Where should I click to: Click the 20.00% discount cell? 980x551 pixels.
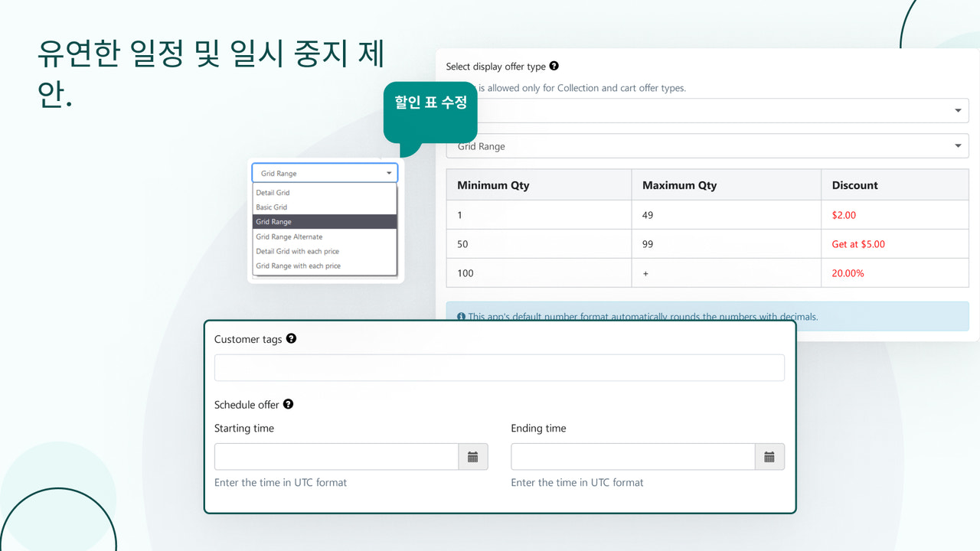[895, 273]
